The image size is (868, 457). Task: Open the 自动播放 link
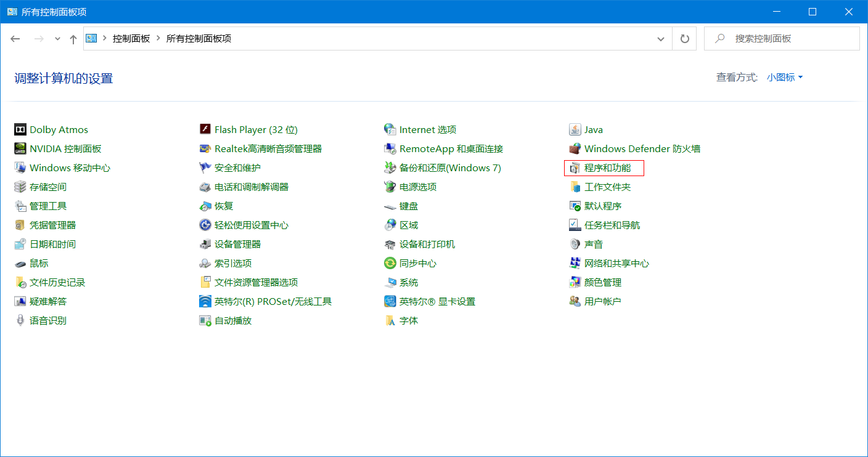click(x=233, y=320)
